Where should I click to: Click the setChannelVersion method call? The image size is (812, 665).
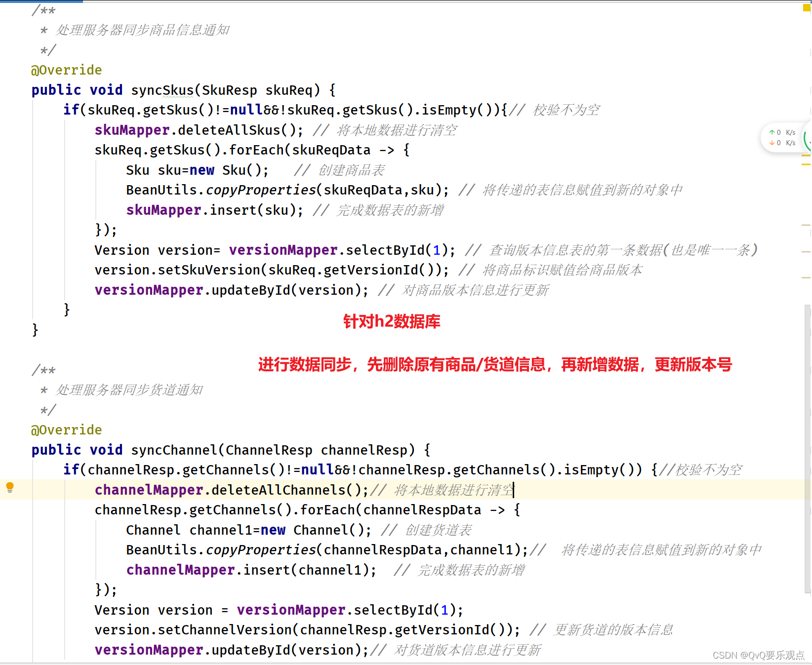click(x=225, y=630)
